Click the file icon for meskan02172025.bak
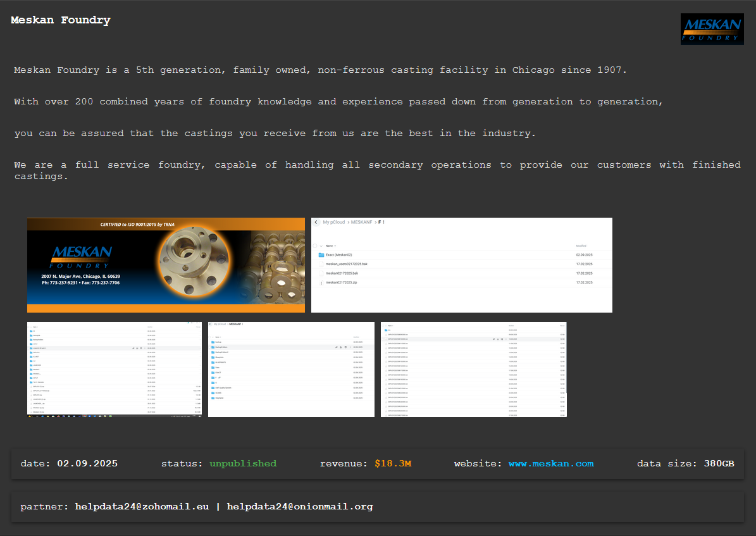The image size is (756, 536). [x=321, y=273]
